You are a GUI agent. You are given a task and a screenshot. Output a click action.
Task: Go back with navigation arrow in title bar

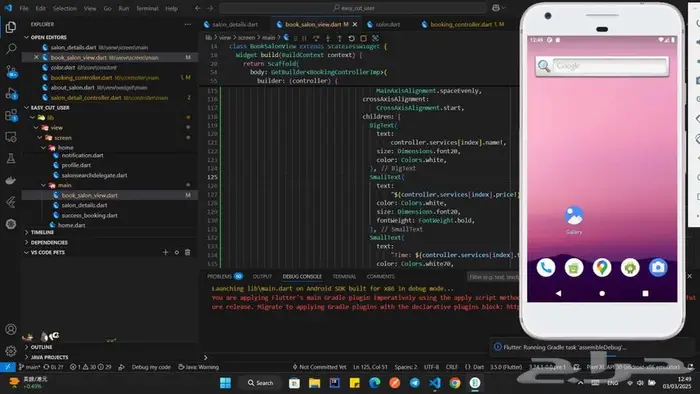click(198, 8)
